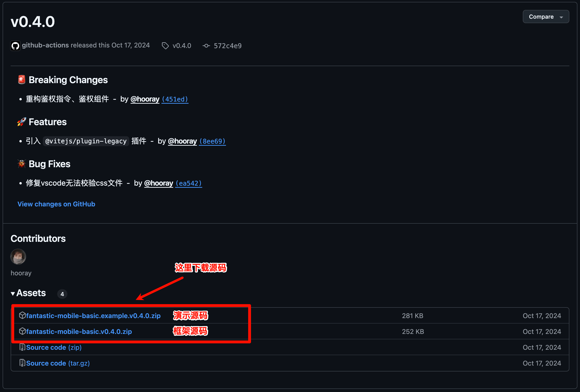Click the v0.4.0 release title

33,22
